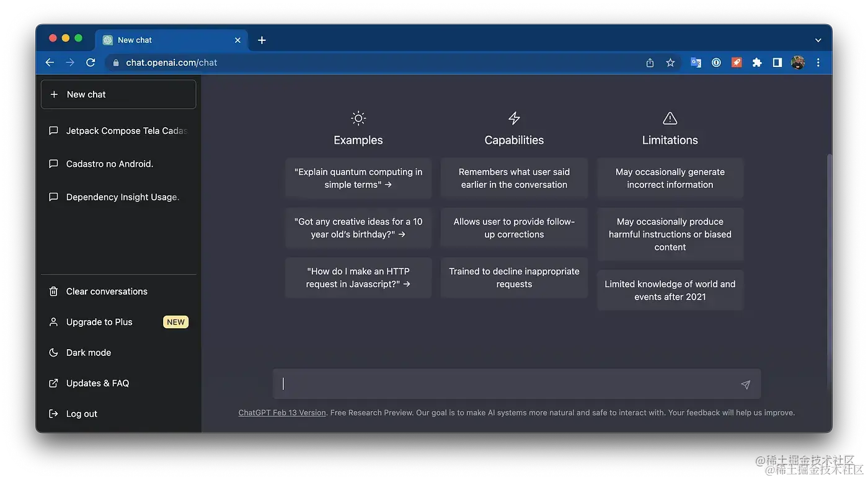This screenshot has height=480, width=868.
Task: Focus the chat message input box
Action: point(516,384)
